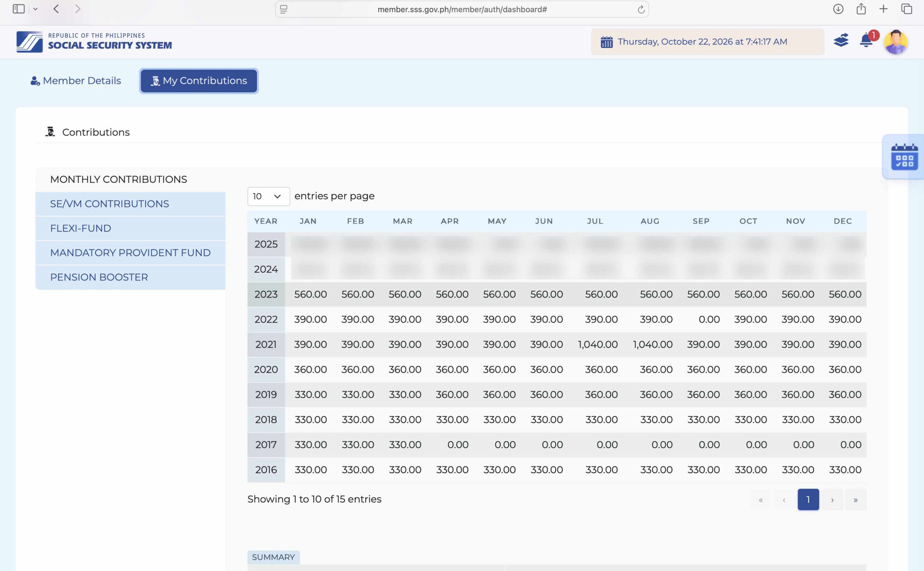Go to previous page of entries
This screenshot has width=924, height=571.
pyautogui.click(x=784, y=499)
